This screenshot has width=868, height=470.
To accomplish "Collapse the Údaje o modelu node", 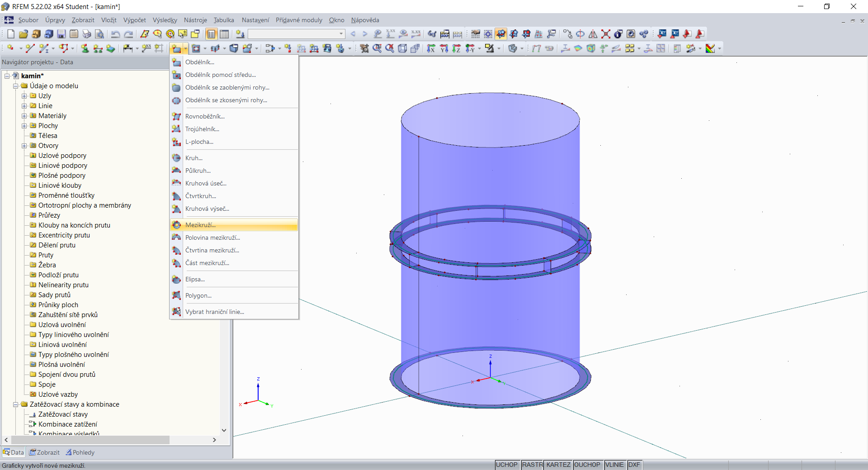I will (16, 86).
